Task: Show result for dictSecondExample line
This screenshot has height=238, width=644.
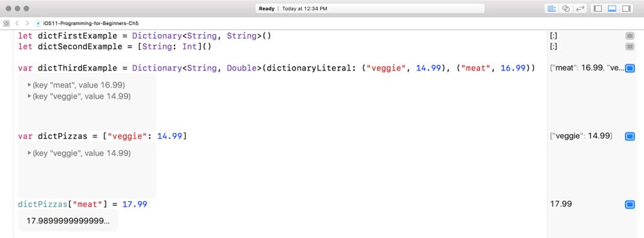Action: (630, 47)
